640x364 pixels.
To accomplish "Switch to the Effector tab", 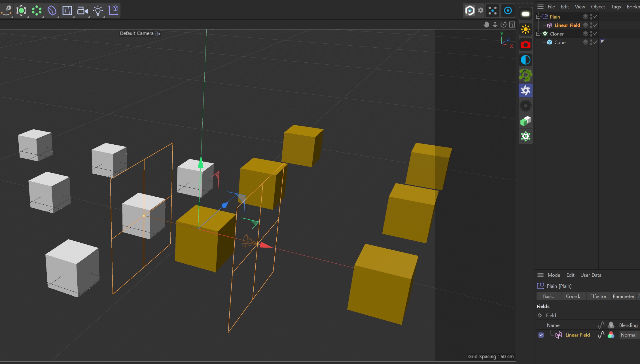I will tap(598, 296).
